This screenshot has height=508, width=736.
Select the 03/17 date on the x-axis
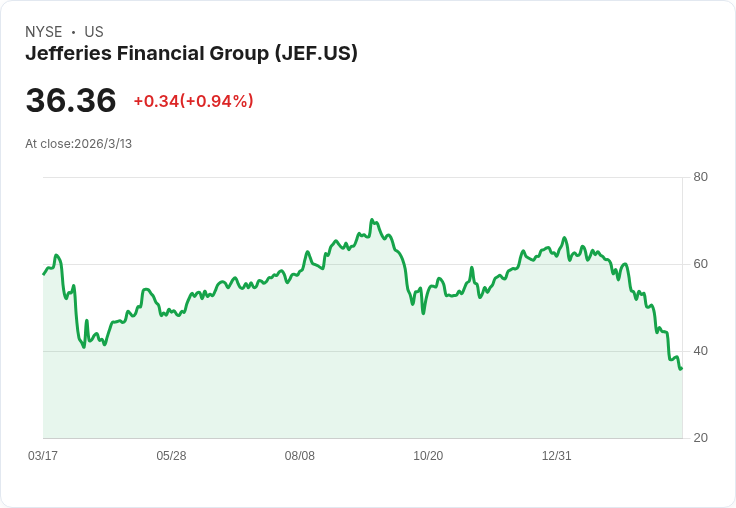point(43,456)
